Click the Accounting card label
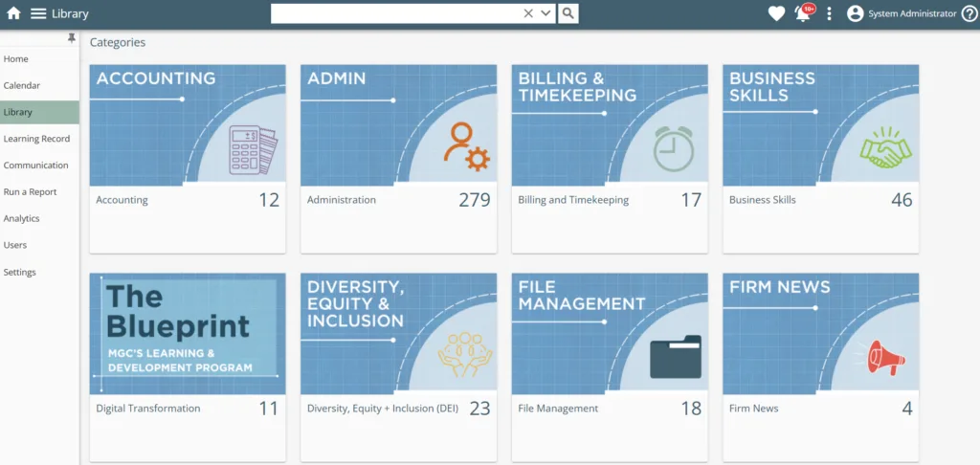 pos(122,200)
